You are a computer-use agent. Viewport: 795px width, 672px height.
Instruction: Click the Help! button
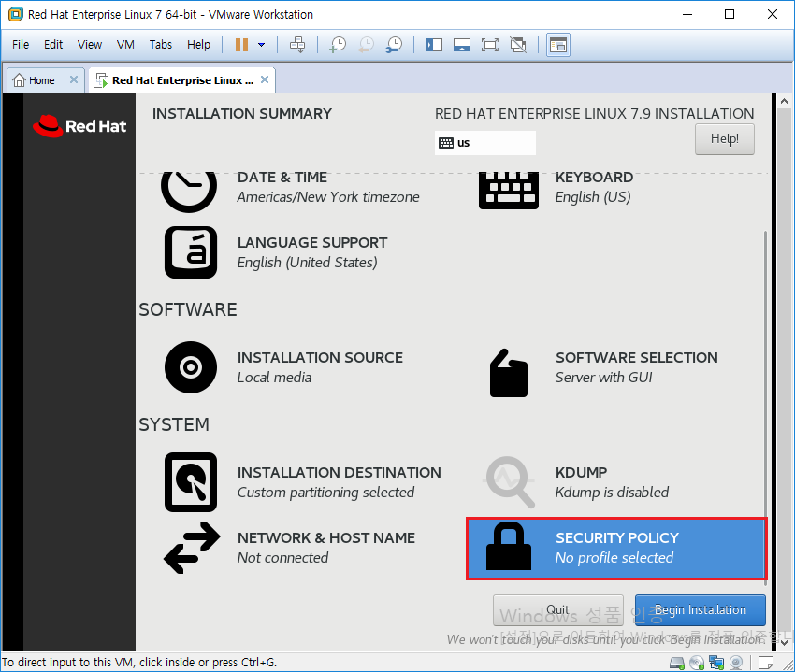tap(725, 139)
